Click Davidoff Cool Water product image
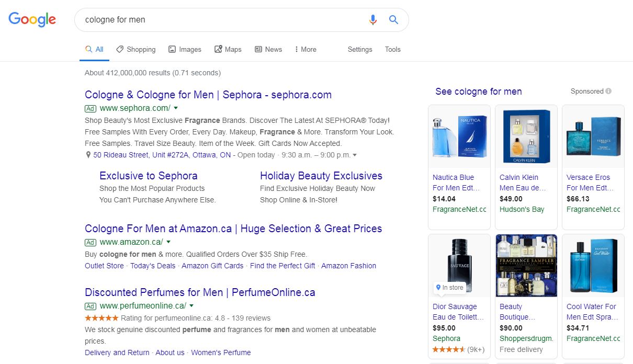Viewport: 633px width, 364px height. tap(593, 266)
